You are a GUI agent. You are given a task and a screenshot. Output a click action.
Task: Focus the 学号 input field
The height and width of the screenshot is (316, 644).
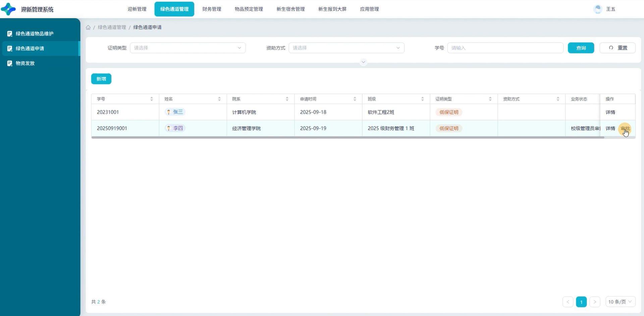(x=505, y=48)
